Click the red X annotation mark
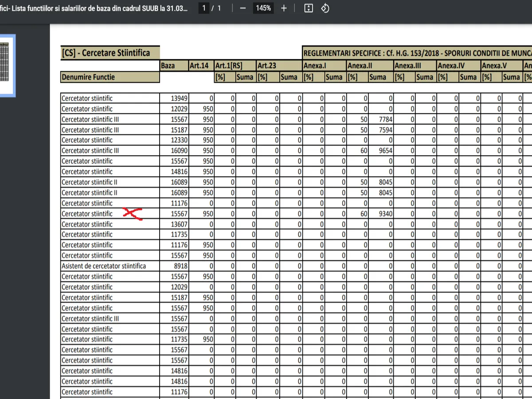Screen dimensions: 532x399 click(x=132, y=214)
